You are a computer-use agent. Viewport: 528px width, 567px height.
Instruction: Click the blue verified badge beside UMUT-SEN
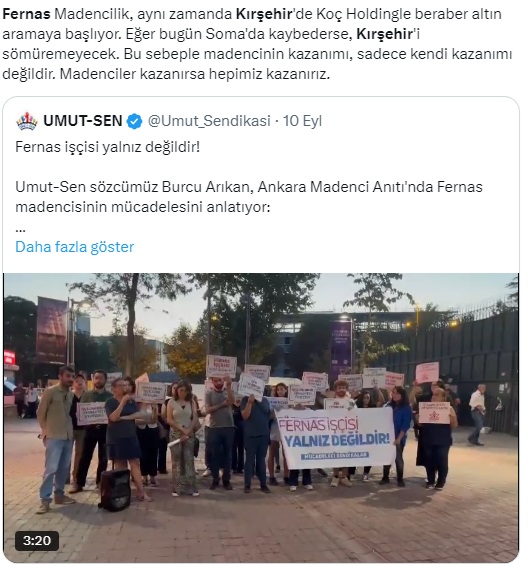click(135, 121)
